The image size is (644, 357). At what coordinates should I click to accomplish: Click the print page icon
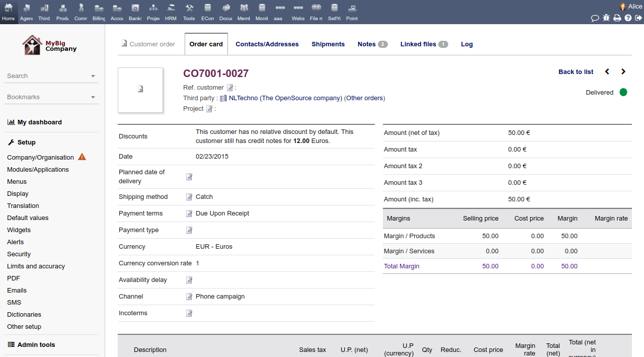tap(617, 18)
